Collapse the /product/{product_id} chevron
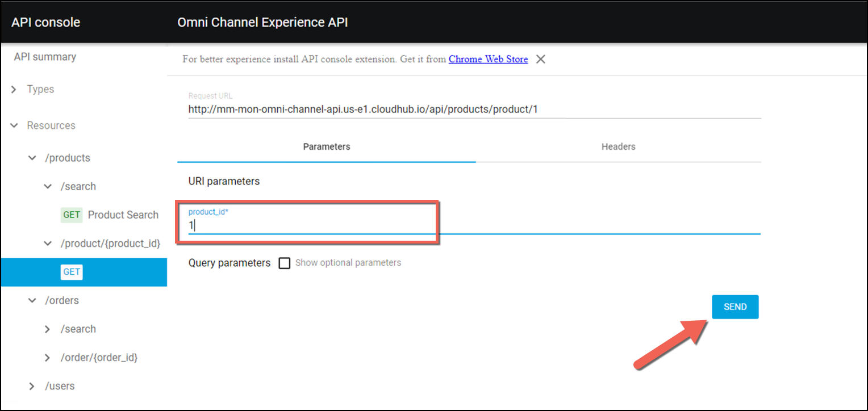Image resolution: width=868 pixels, height=411 pixels. pyautogui.click(x=48, y=244)
